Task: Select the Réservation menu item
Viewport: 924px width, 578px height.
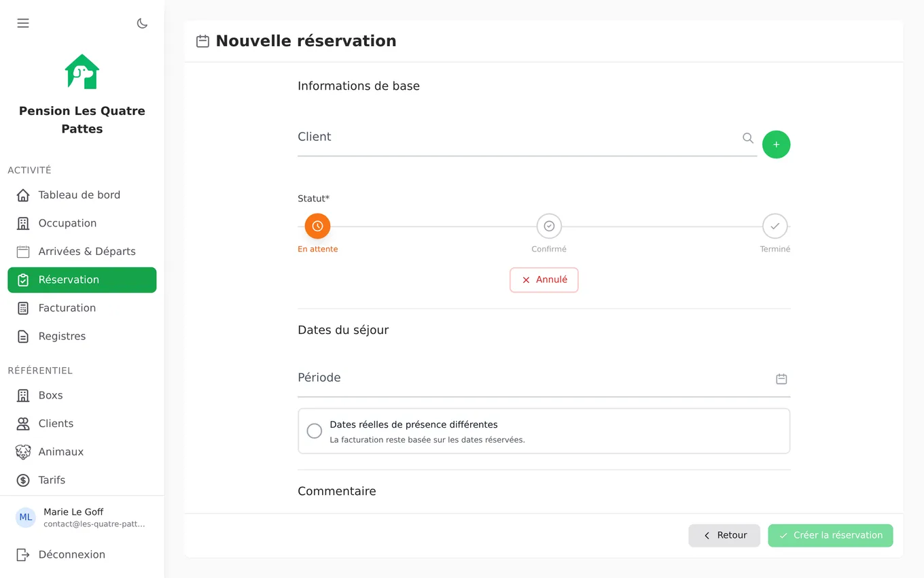Action: [82, 280]
